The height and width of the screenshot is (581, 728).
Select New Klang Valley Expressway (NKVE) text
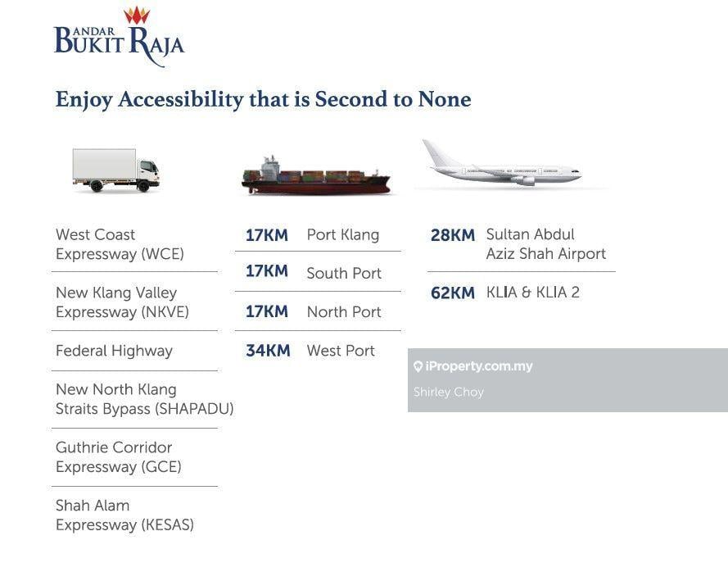[122, 302]
